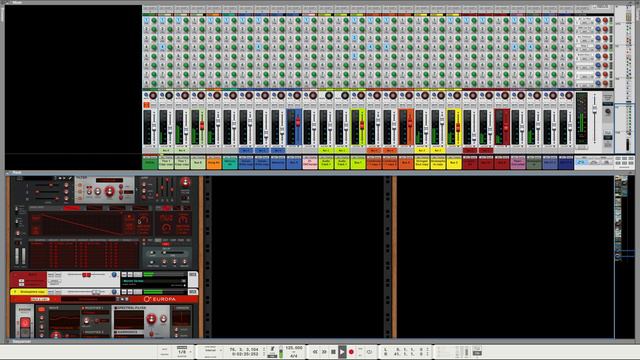The width and height of the screenshot is (640, 360).
Task: Fold the yellow Mix Channel device
Action: (x=15, y=292)
